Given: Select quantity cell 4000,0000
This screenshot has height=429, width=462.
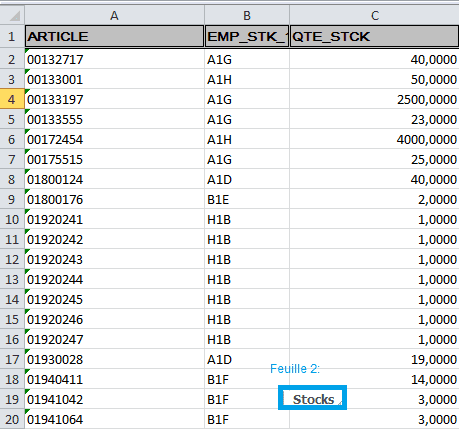Looking at the screenshot, I should tap(374, 139).
